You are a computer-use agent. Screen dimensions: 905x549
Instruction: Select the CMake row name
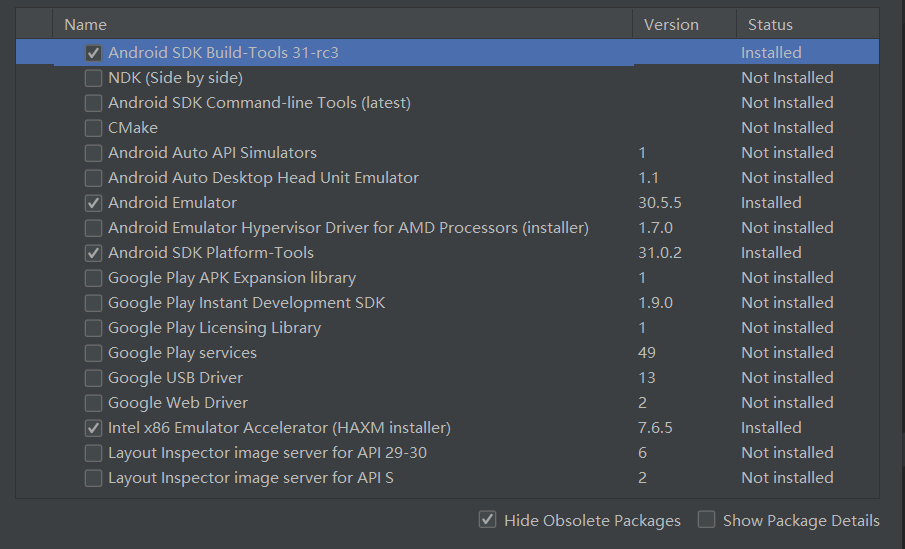point(133,128)
